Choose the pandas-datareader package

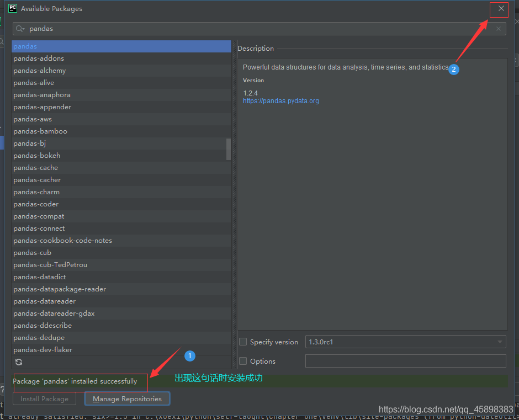pyautogui.click(x=45, y=301)
